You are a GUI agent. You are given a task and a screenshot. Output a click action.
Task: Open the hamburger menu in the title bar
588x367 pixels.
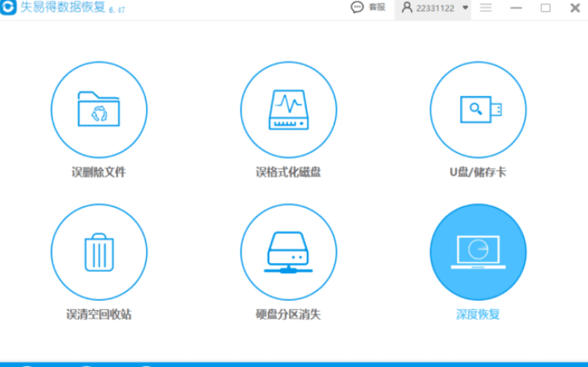click(x=486, y=8)
